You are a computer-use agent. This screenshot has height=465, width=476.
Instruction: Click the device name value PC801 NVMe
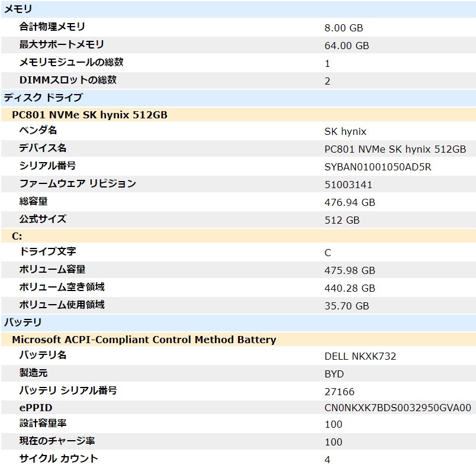(x=395, y=149)
